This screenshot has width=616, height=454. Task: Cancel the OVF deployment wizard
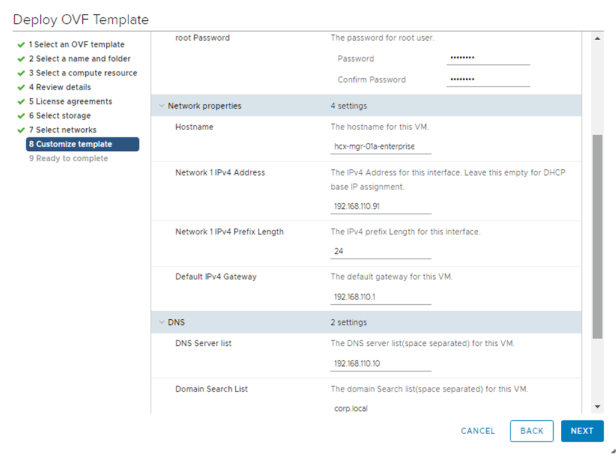click(x=477, y=431)
